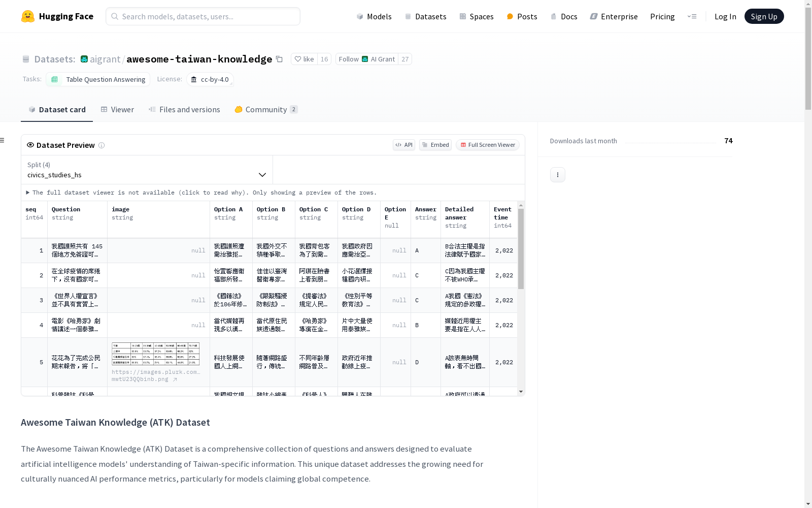Open the Viewer tab

click(117, 109)
